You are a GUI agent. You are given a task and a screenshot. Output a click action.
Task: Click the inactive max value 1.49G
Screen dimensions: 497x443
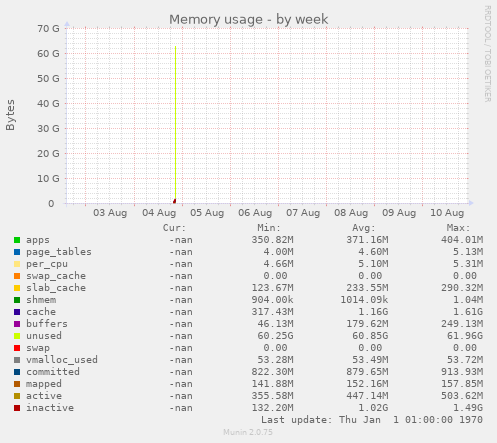[468, 408]
